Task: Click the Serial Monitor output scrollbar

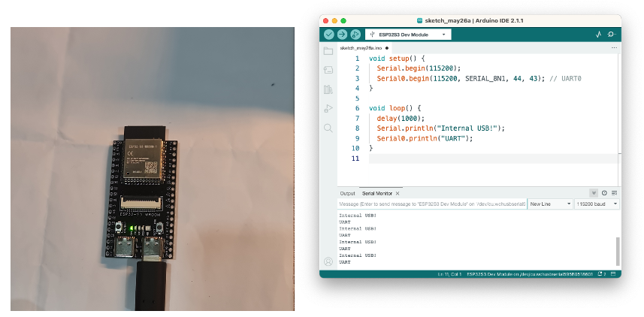Action: click(x=617, y=252)
